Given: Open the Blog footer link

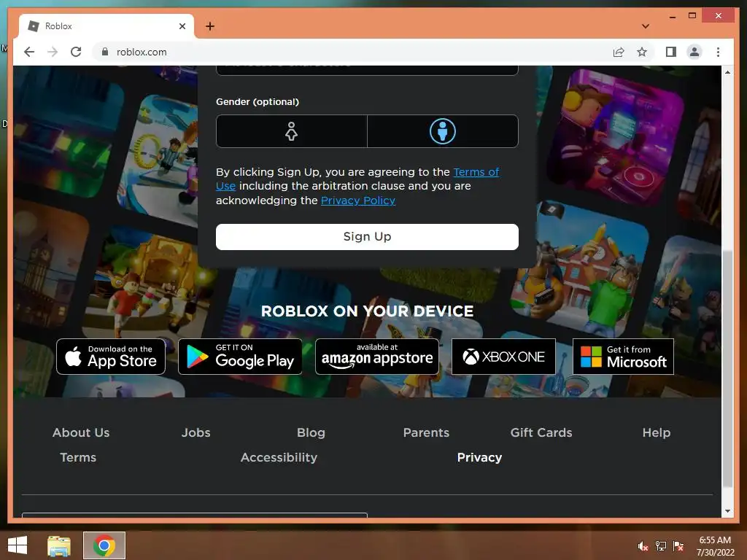Looking at the screenshot, I should click(311, 432).
